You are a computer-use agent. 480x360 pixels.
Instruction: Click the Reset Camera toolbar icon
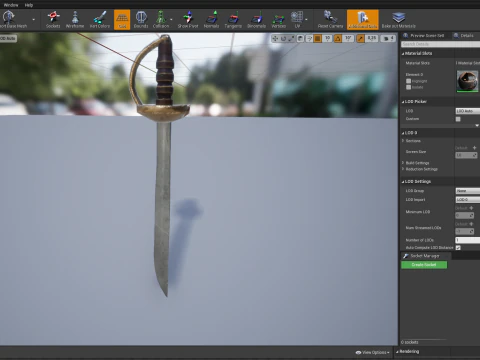click(x=330, y=19)
